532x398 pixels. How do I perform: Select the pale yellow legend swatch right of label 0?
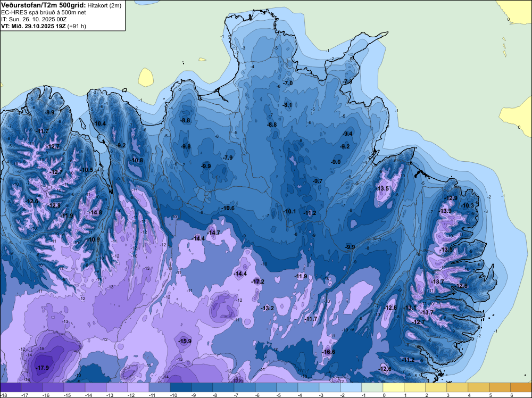tap(394, 387)
